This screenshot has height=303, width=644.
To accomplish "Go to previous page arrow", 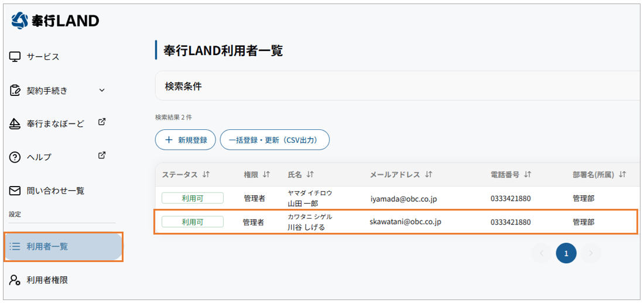I will coord(542,253).
